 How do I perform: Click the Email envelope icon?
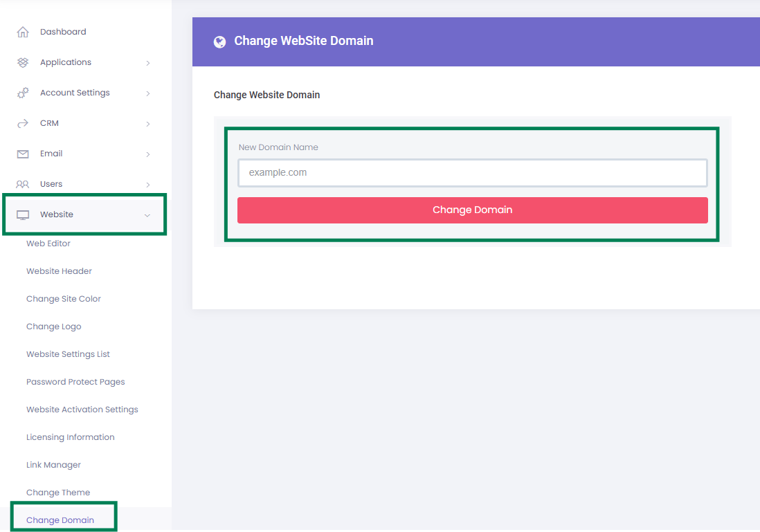tap(23, 154)
